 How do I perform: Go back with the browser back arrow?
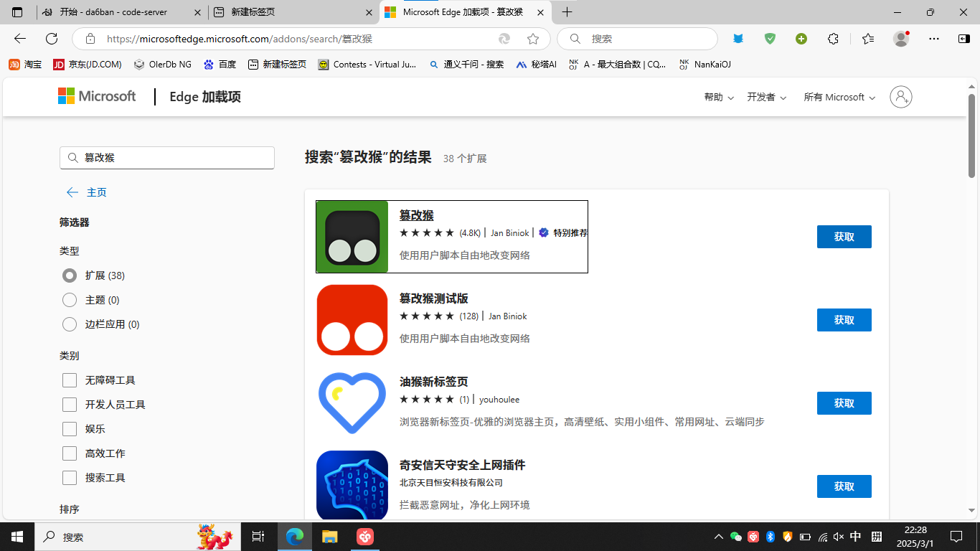[20, 39]
